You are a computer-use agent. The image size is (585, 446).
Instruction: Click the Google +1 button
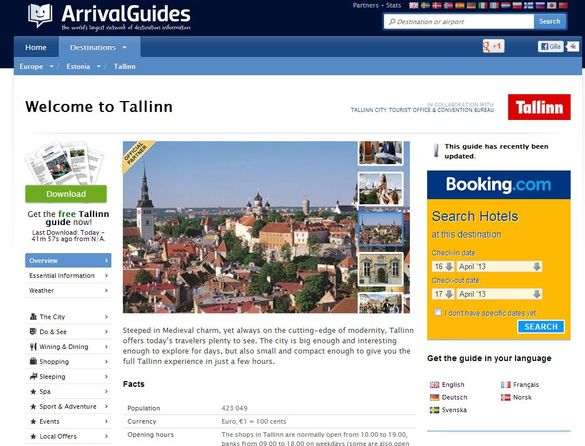point(493,46)
